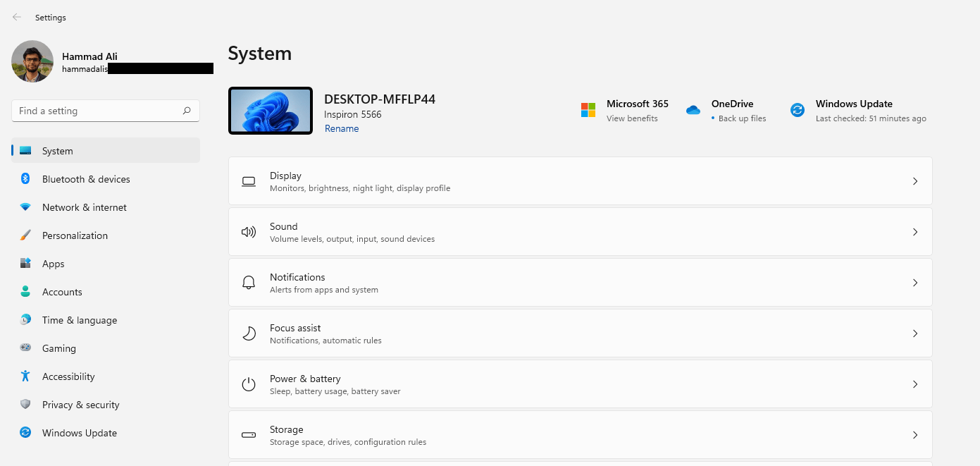Click the Apps icon in sidebar
This screenshot has height=466, width=980.
[x=25, y=264]
